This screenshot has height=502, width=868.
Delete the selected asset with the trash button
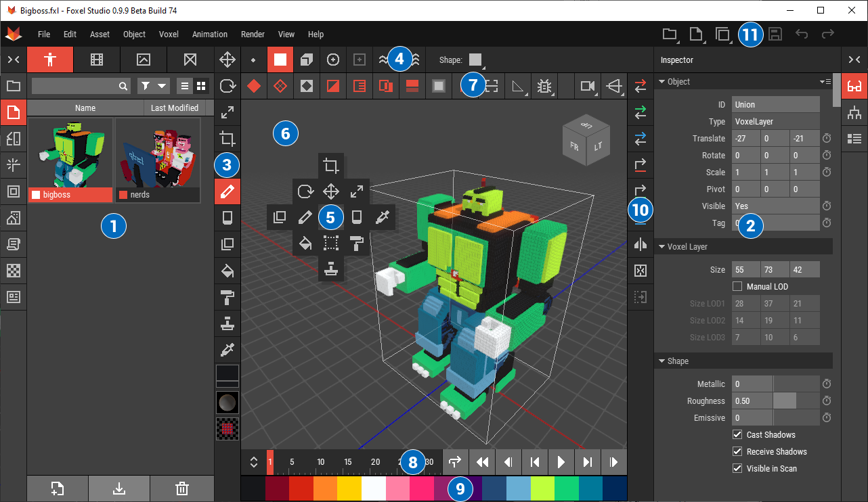coord(181,488)
